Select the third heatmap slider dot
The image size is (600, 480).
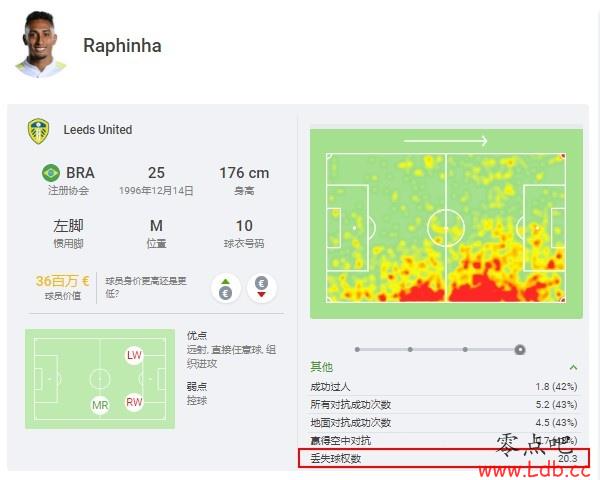465,349
